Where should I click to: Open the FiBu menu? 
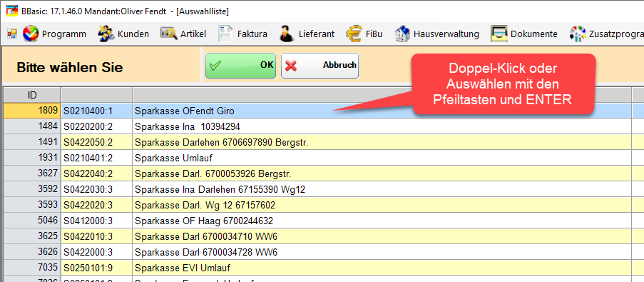374,34
